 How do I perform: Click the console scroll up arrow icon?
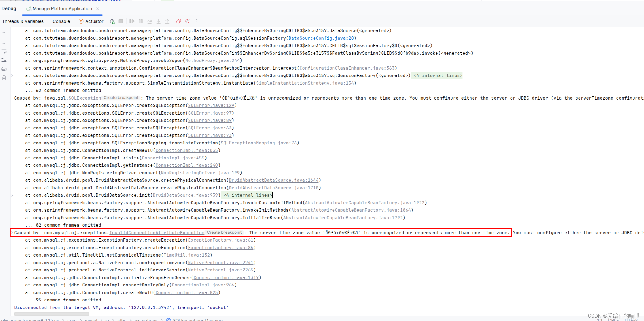(x=4, y=33)
